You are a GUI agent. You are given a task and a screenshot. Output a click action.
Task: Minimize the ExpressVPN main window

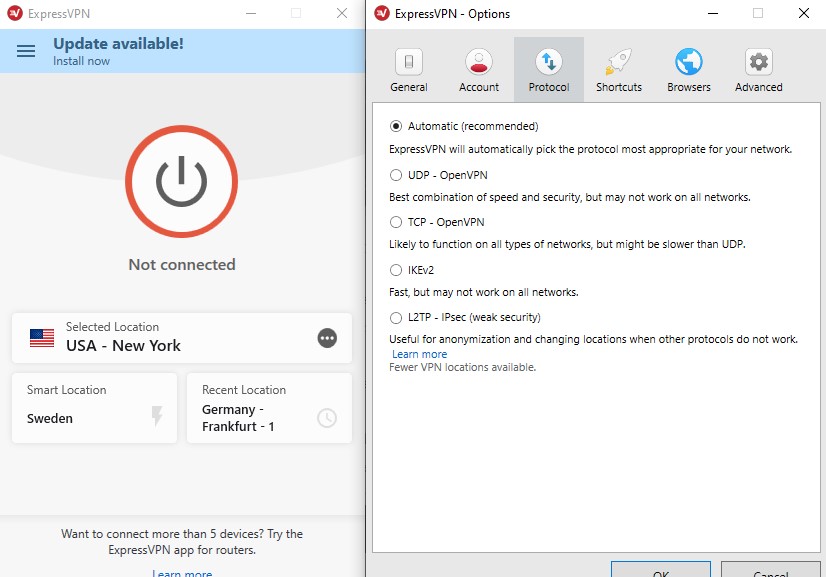(251, 13)
